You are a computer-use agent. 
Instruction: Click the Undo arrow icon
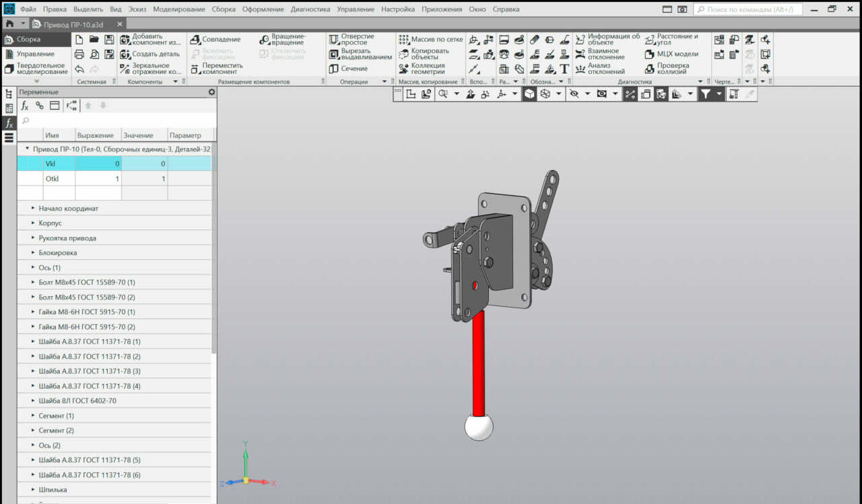click(x=79, y=69)
